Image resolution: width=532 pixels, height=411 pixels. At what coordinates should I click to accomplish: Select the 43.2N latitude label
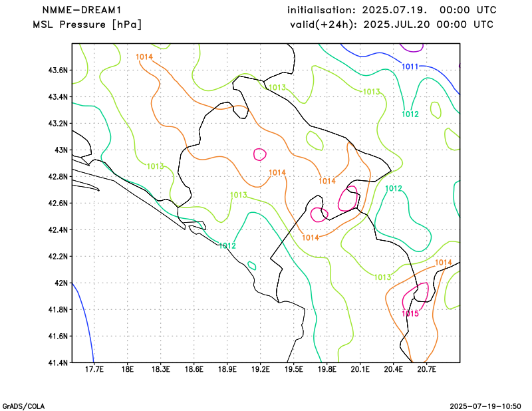tap(59, 123)
